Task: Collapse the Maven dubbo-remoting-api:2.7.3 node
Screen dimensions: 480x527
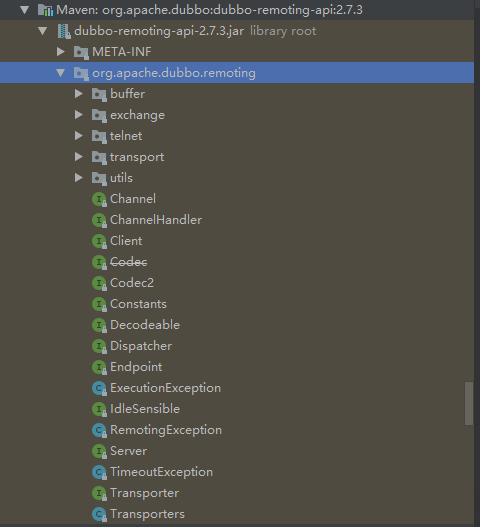Action: tap(25, 10)
